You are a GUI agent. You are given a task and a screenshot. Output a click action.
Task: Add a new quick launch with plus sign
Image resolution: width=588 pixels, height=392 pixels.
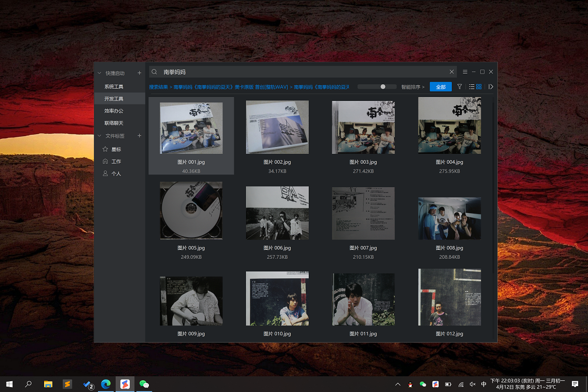pyautogui.click(x=139, y=73)
